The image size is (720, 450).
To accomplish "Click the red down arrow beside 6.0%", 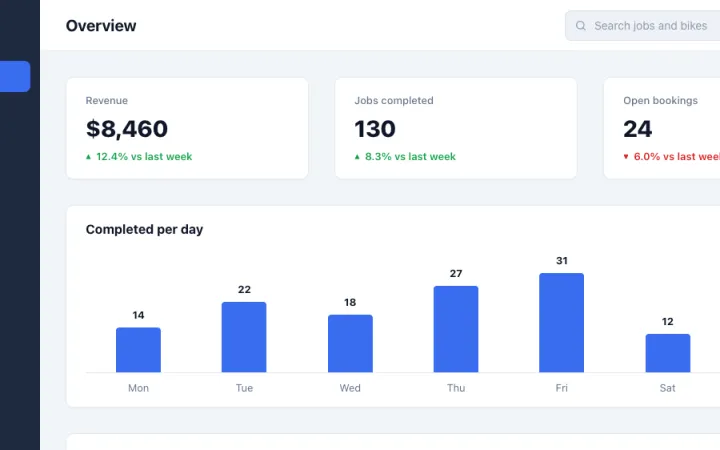I will pos(625,157).
